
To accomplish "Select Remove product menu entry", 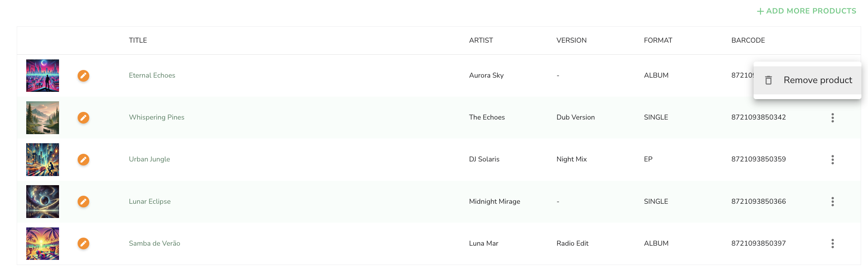I will [x=808, y=80].
